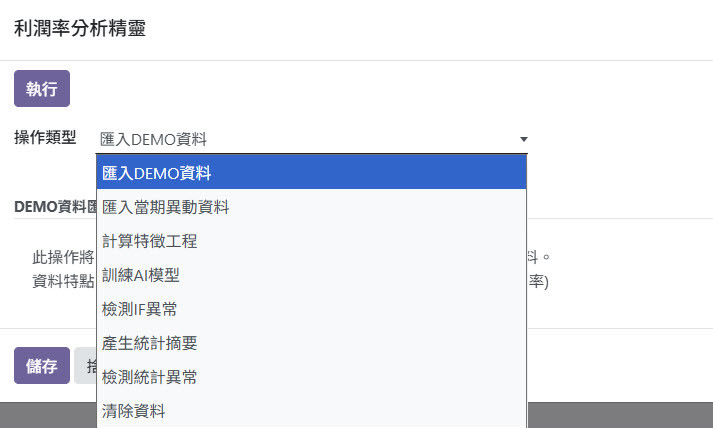The height and width of the screenshot is (428, 713).
Task: Pick the 檢測統計異常 option
Action: 311,377
